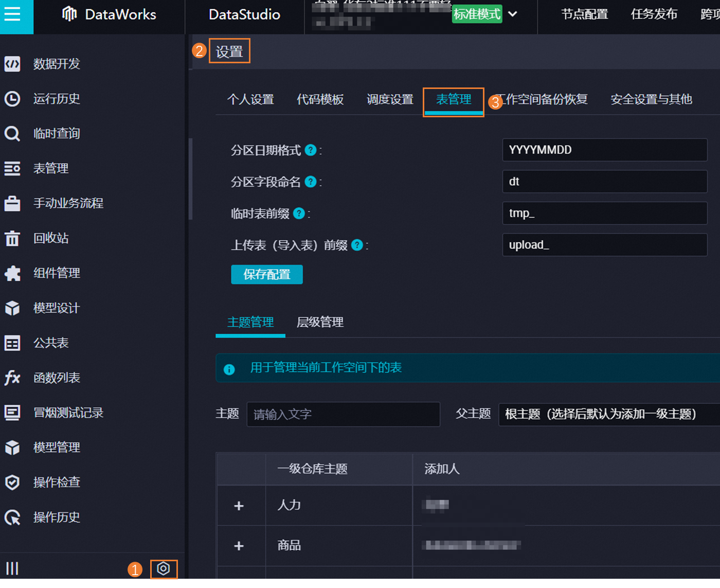Screen dimensions: 720x588
Task: Click help icon next to 分区日期格式
Action: point(311,150)
